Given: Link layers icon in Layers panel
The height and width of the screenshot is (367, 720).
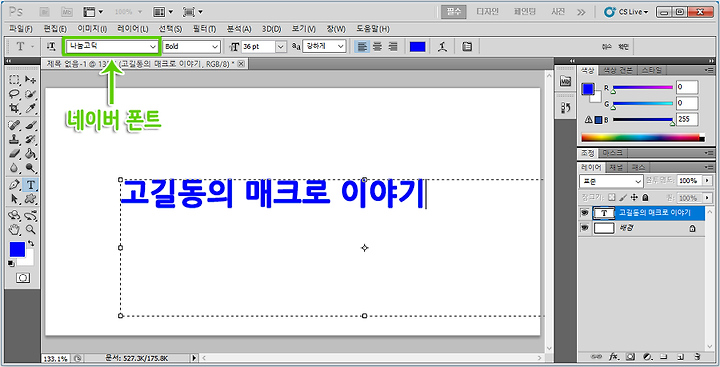Looking at the screenshot, I should tap(597, 356).
